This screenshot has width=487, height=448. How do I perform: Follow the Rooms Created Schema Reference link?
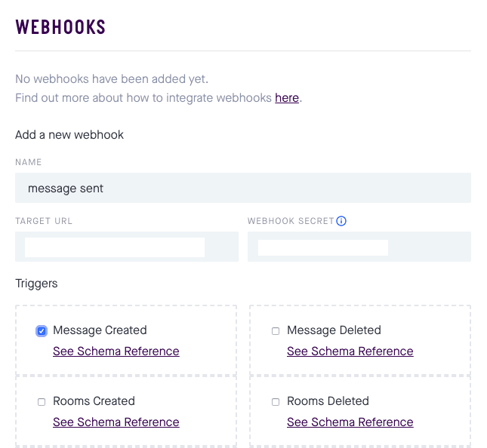point(116,422)
